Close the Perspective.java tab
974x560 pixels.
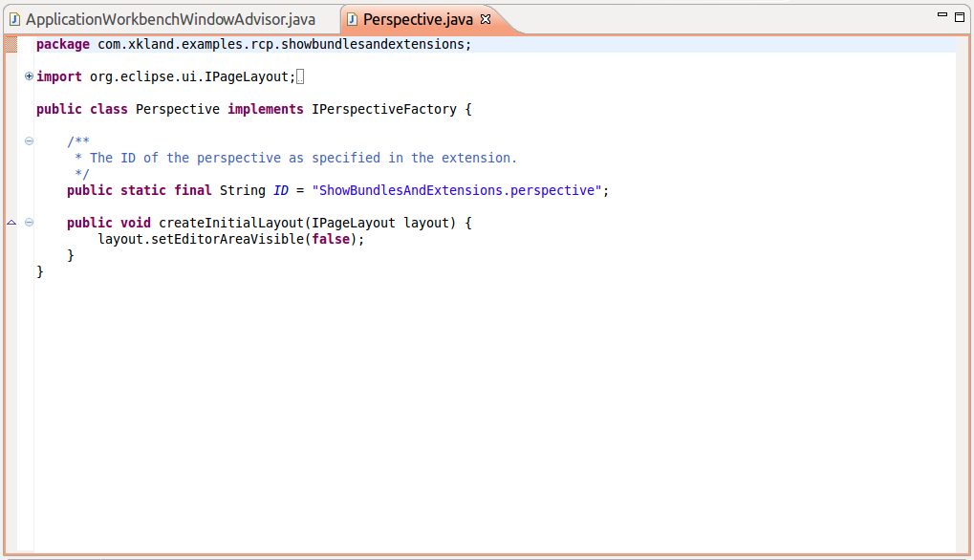(x=486, y=19)
